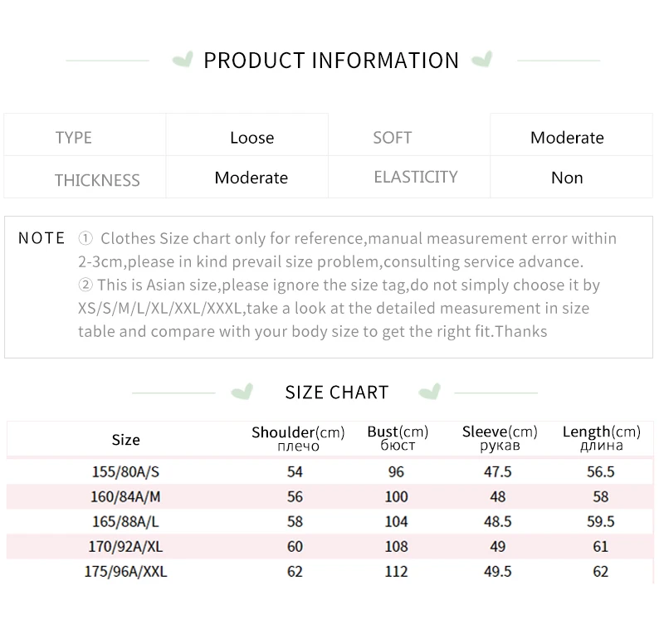Click the circled number two in NOTE
The height and width of the screenshot is (644, 664).
(85, 285)
